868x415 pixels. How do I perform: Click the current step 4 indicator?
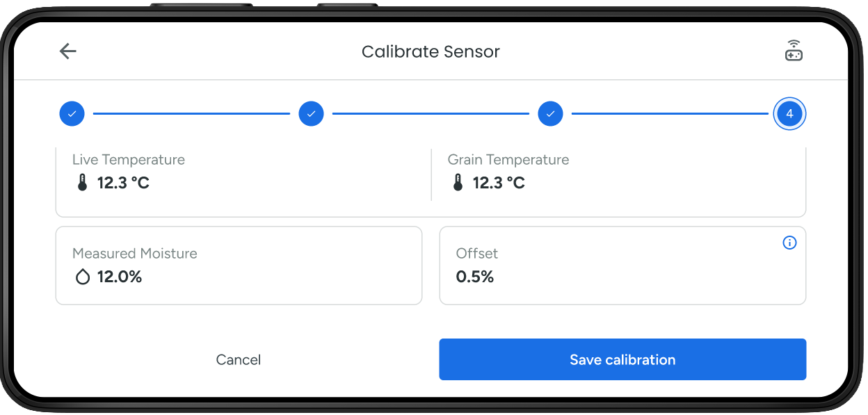789,113
